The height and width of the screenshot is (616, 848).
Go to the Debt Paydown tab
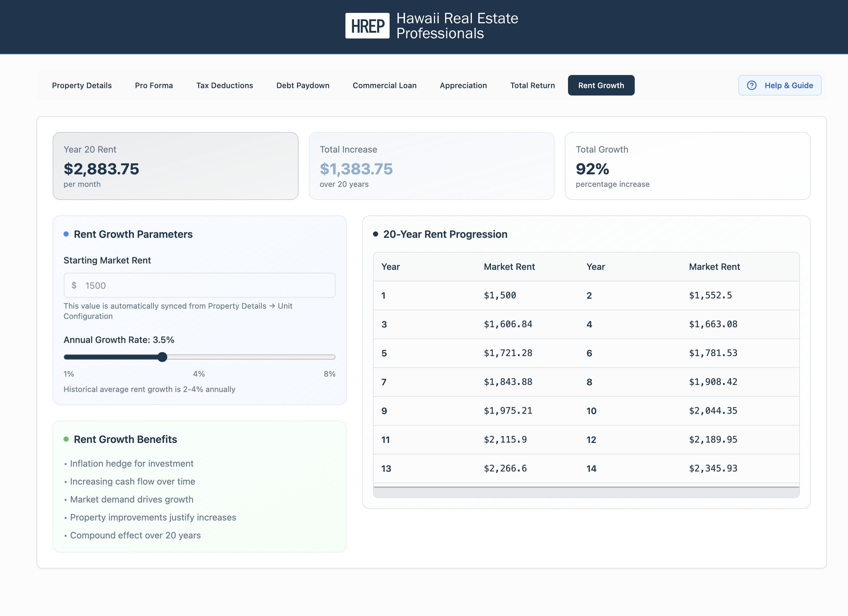pyautogui.click(x=303, y=86)
